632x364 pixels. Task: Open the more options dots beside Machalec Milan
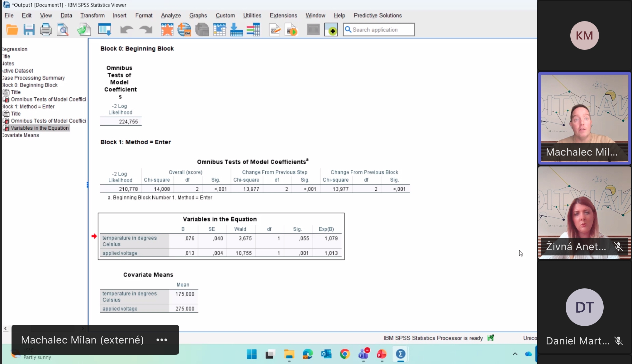coord(162,340)
